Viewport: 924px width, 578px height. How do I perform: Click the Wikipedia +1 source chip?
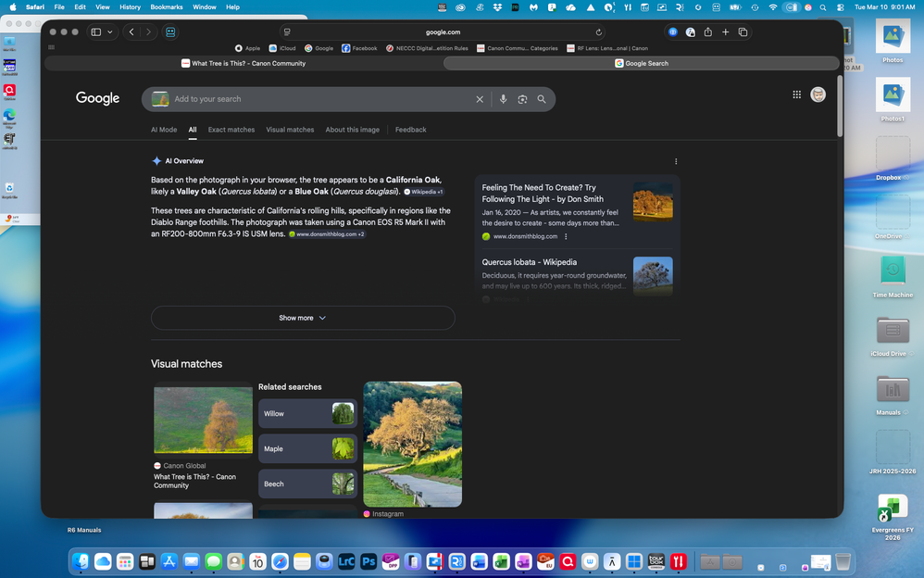pos(424,192)
